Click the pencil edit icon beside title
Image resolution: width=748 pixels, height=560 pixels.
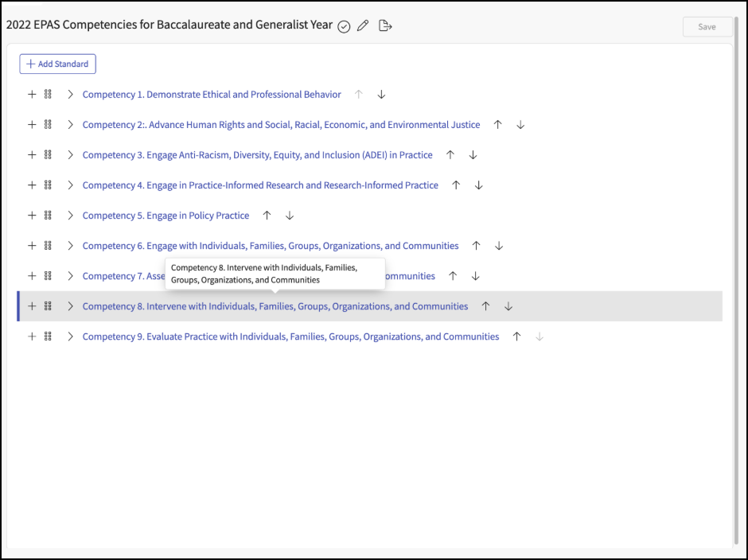(363, 25)
